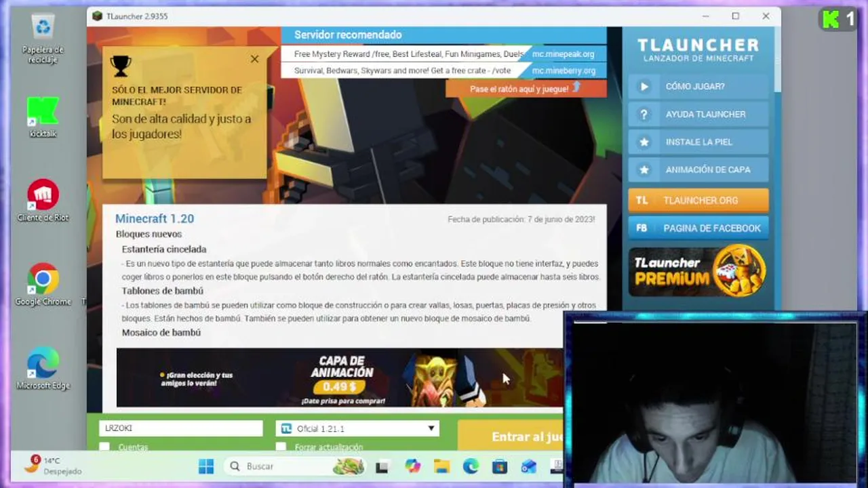This screenshot has width=868, height=488.
Task: Open Microsoft Store from the taskbar
Action: coord(500,466)
